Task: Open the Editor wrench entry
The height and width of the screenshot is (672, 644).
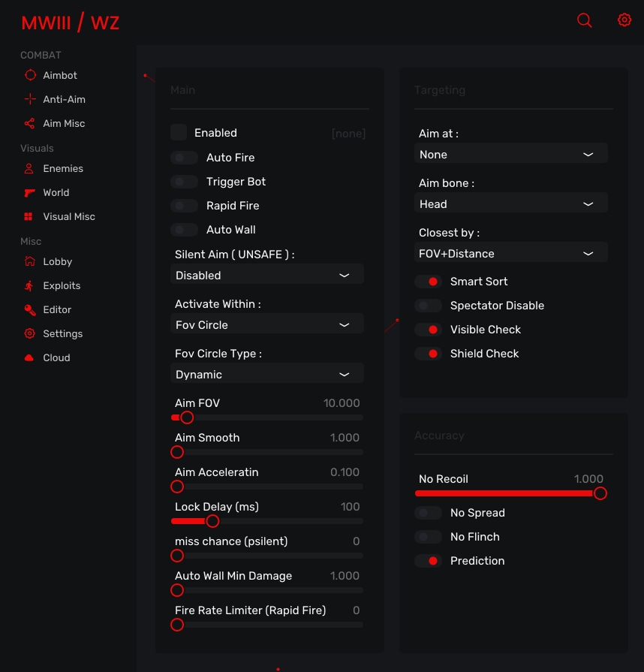Action: tap(56, 310)
